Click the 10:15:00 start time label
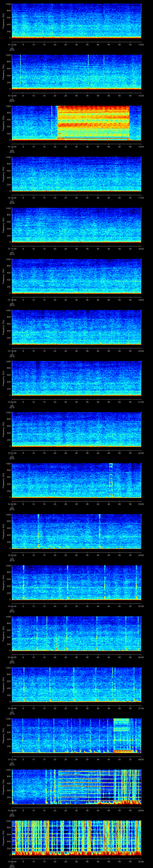This screenshot has height=868, width=153. [12, 147]
